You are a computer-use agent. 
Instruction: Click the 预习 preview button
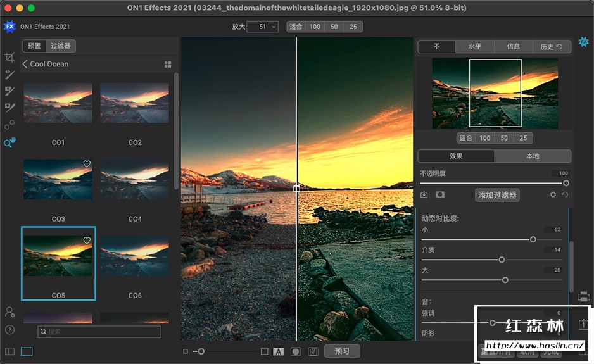pos(342,351)
